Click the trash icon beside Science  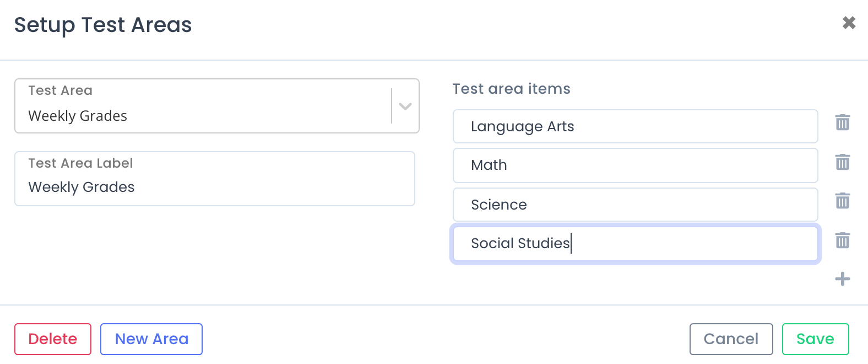point(843,201)
